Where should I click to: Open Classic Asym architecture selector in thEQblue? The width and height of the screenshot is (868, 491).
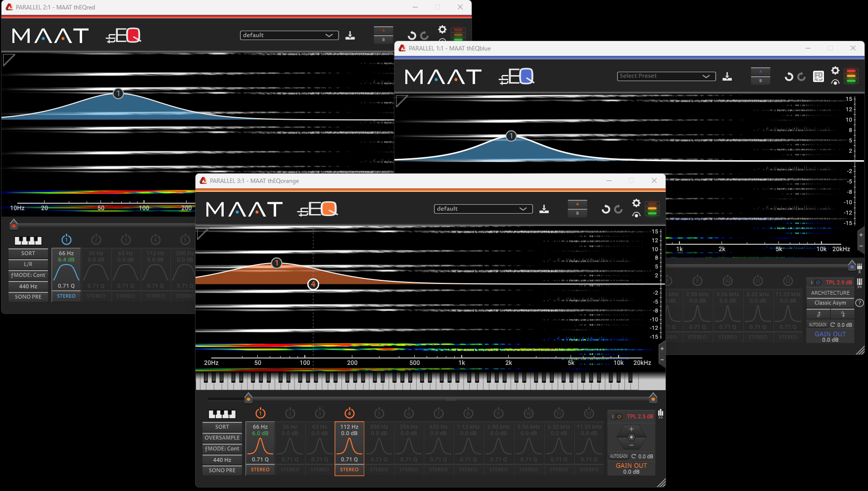coord(830,303)
